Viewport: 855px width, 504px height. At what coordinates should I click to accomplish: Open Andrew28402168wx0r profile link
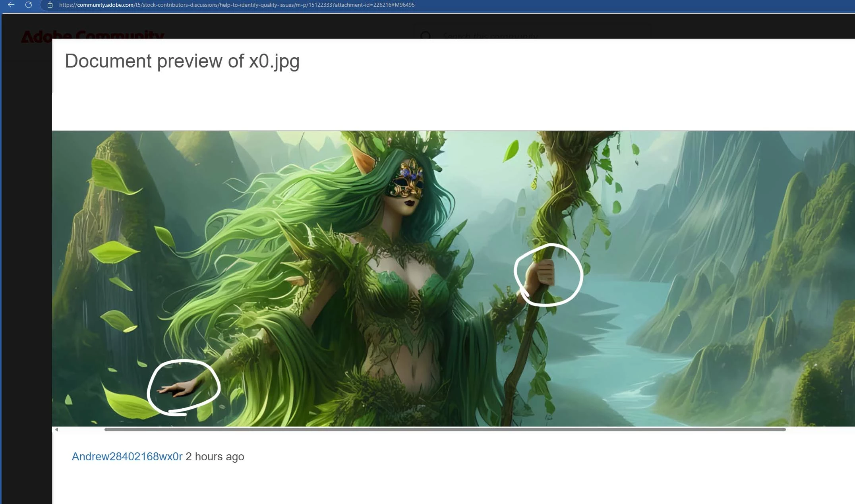127,456
